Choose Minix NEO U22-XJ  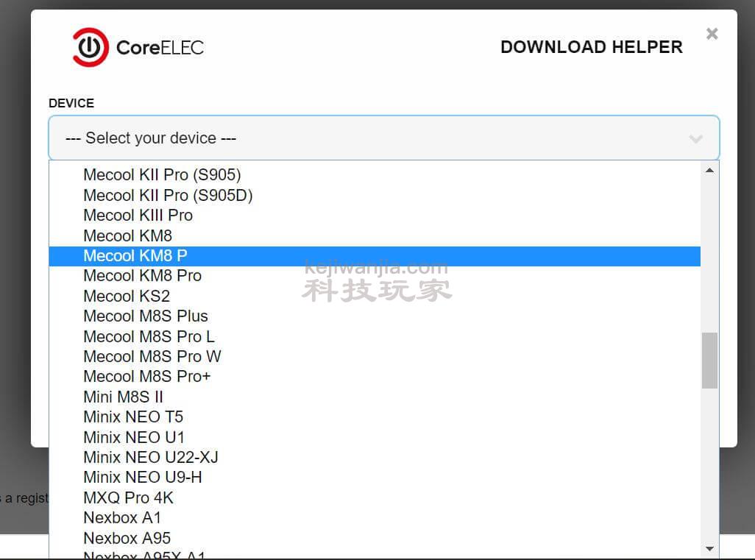tap(375, 457)
